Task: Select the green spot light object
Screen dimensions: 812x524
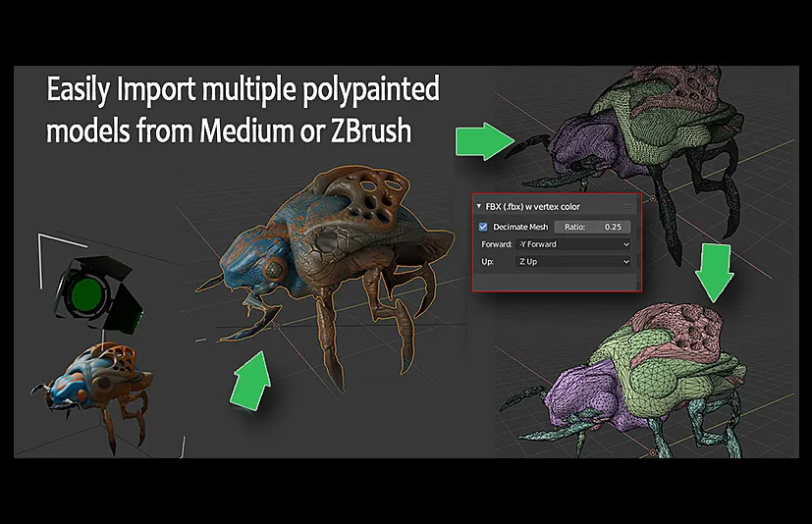Action: click(98, 295)
